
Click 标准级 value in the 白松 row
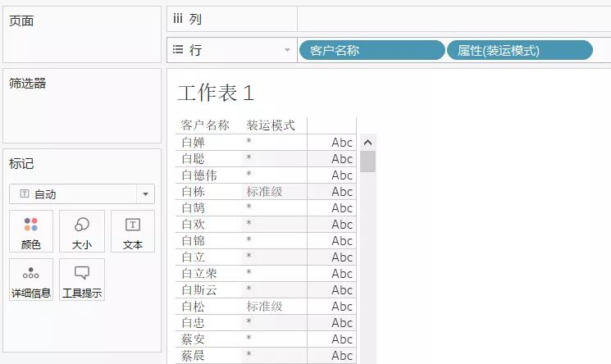click(264, 307)
